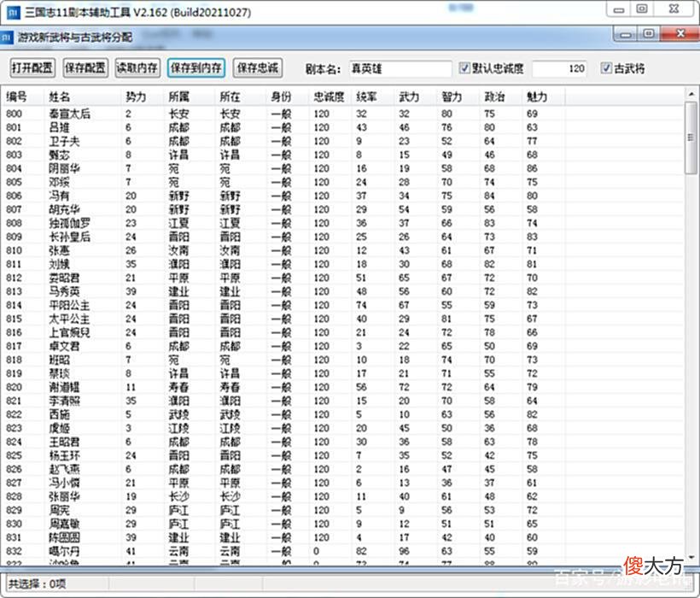Click the scroll up arrow of the list

point(691,94)
